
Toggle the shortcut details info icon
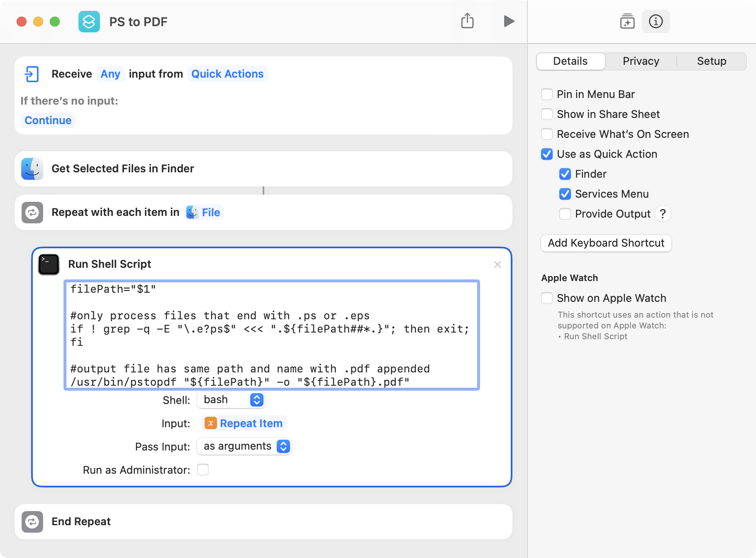pos(656,21)
